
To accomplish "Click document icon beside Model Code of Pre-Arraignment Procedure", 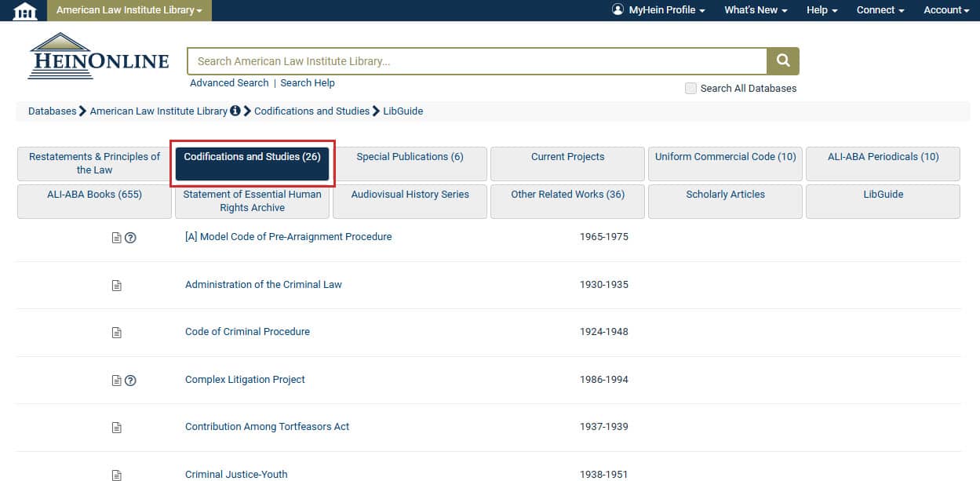I will tap(116, 237).
